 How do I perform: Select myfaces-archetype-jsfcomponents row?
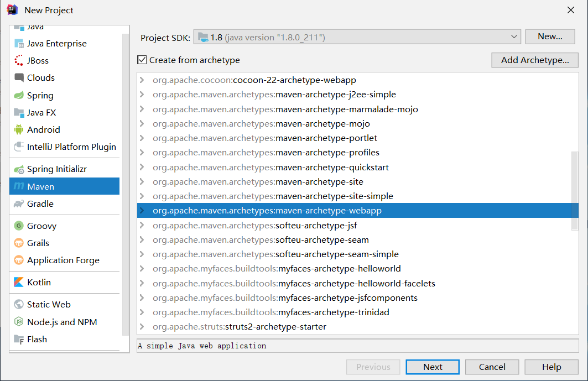click(x=357, y=298)
